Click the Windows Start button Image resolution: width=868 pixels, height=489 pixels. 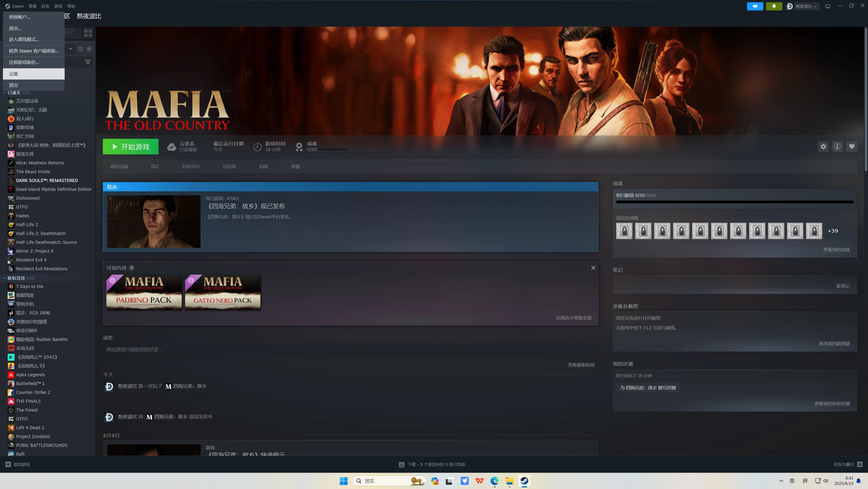click(343, 481)
